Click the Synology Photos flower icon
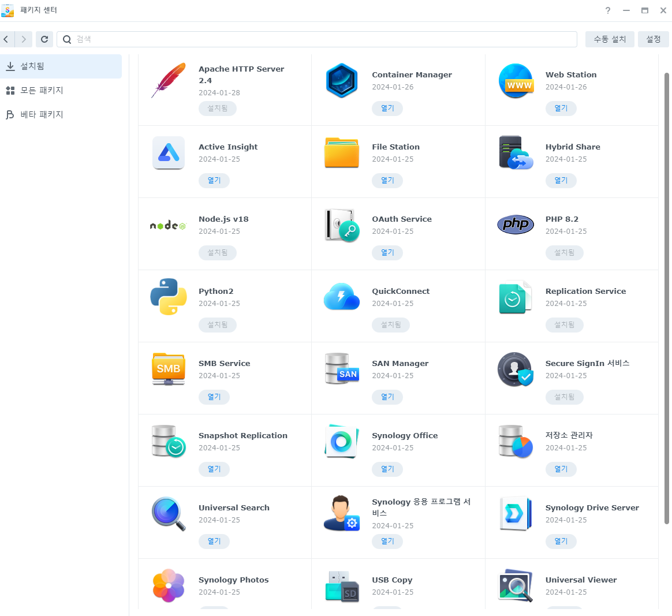This screenshot has width=672, height=616. point(169,585)
